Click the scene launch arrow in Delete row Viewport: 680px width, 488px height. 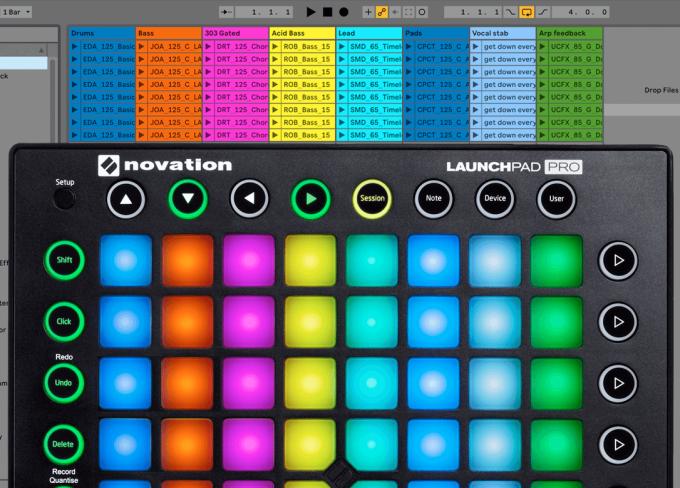[x=618, y=445]
